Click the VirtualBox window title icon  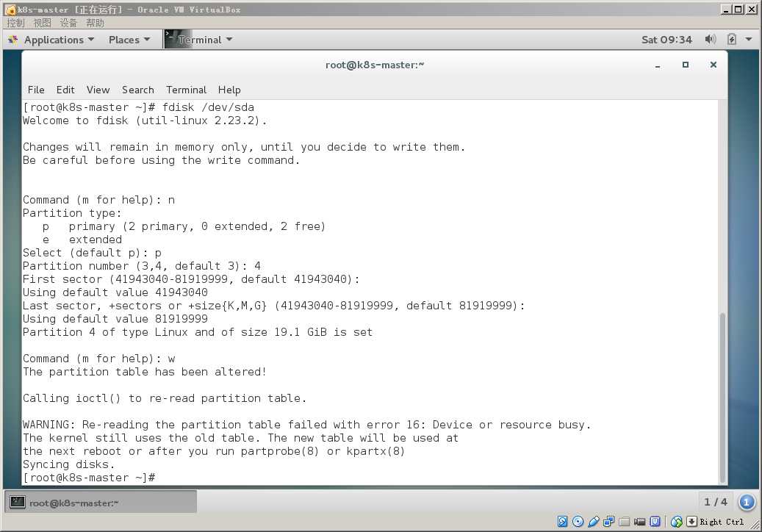click(10, 10)
